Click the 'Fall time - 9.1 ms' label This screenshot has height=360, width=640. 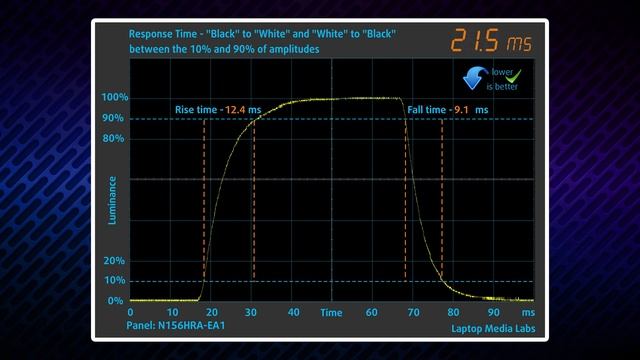point(448,110)
